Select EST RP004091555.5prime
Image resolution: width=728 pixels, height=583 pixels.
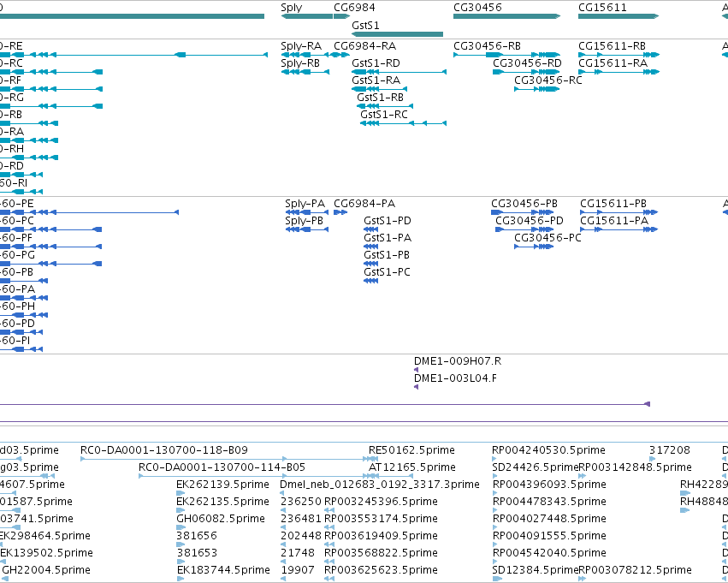[x=549, y=536]
